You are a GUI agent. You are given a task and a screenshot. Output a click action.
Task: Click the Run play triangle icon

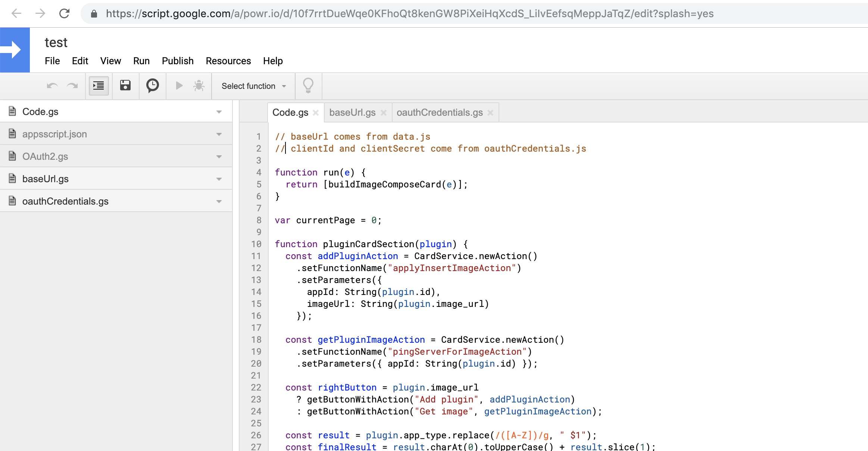(179, 86)
